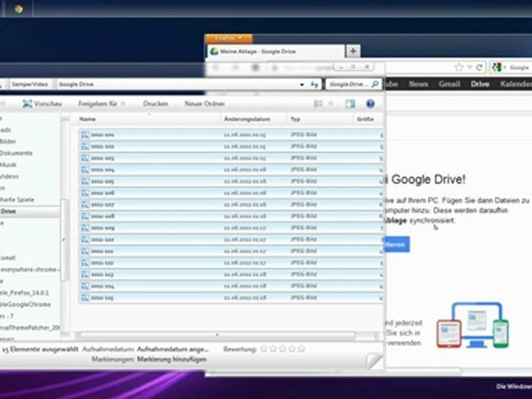Sort by the Typ column header
This screenshot has width=532, height=399.
[x=295, y=119]
